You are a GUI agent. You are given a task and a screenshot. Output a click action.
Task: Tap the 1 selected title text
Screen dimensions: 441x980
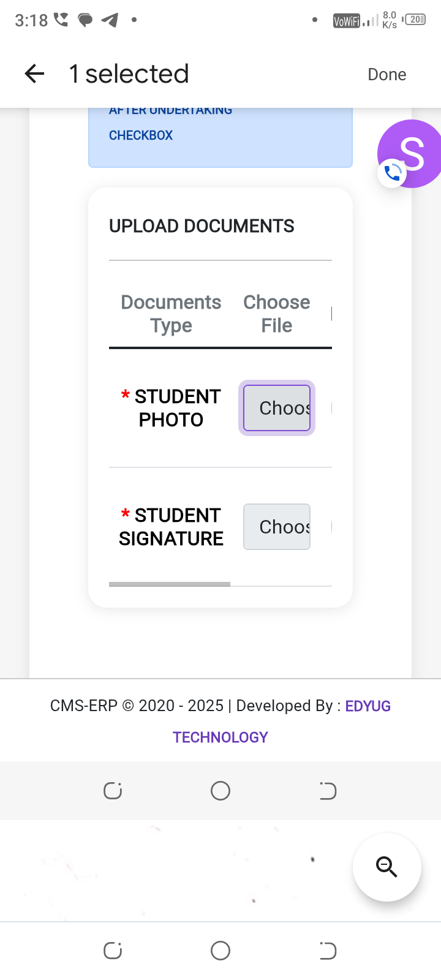(129, 74)
